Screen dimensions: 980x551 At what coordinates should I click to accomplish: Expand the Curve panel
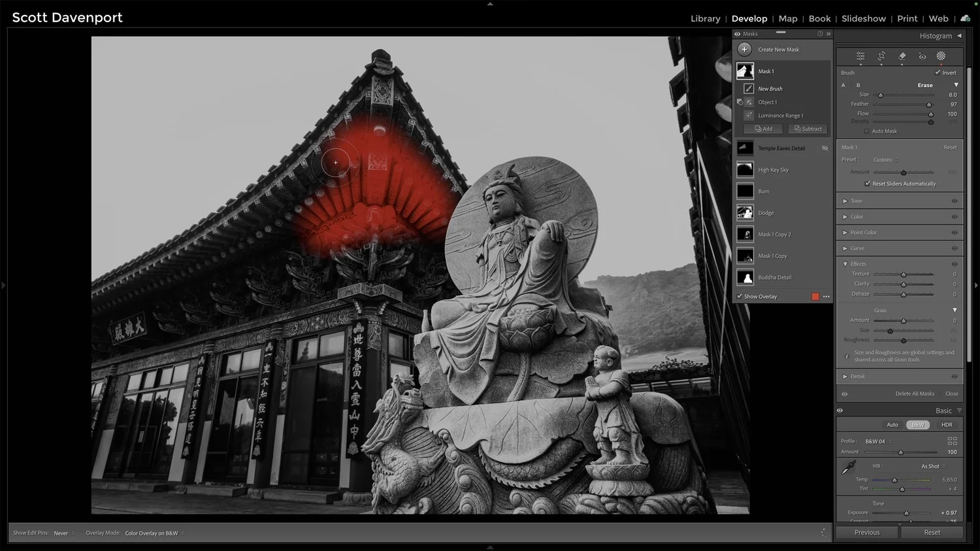click(845, 248)
